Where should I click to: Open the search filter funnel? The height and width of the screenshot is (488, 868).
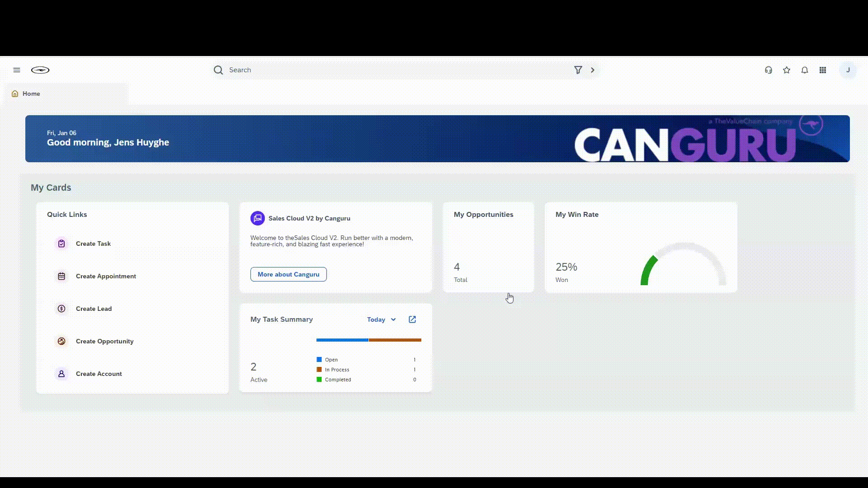tap(578, 70)
